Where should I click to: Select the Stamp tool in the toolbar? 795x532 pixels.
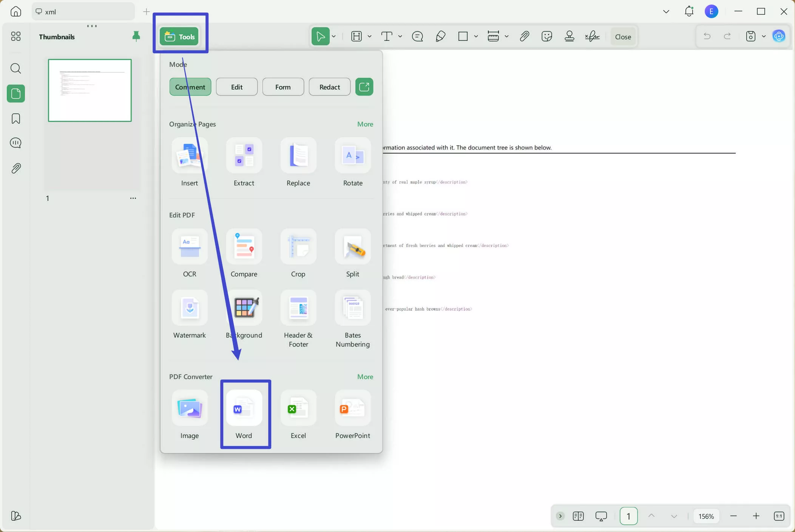(569, 36)
